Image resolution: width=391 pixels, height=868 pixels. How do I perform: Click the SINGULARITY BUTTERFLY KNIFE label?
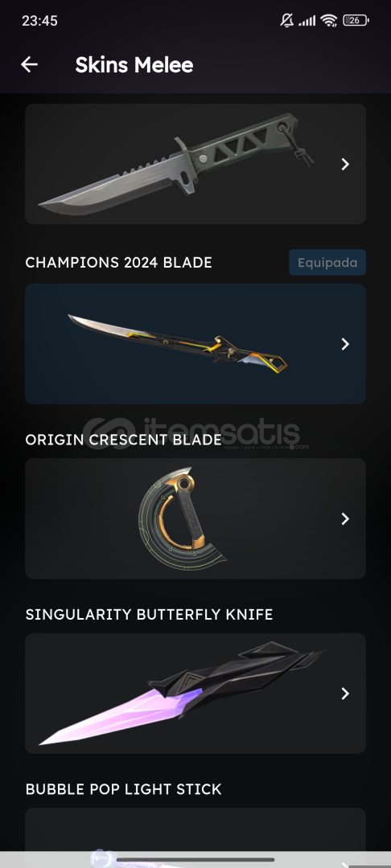[149, 615]
